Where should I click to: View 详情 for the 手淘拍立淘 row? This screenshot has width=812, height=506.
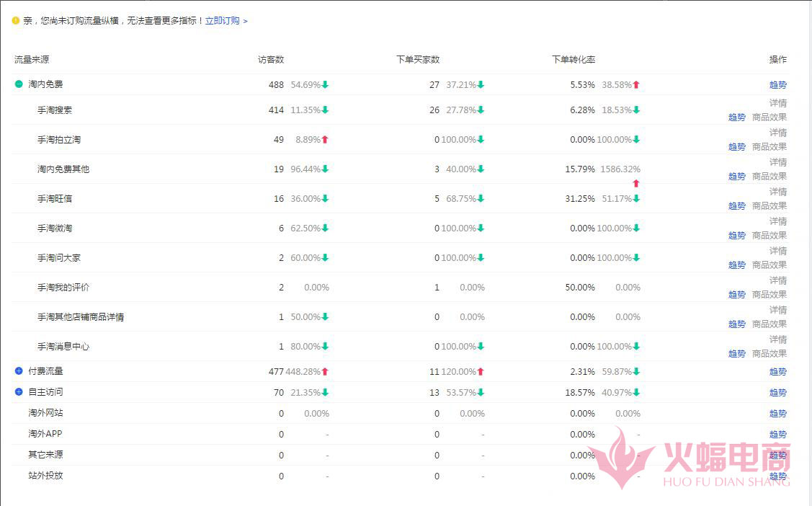coord(778,133)
